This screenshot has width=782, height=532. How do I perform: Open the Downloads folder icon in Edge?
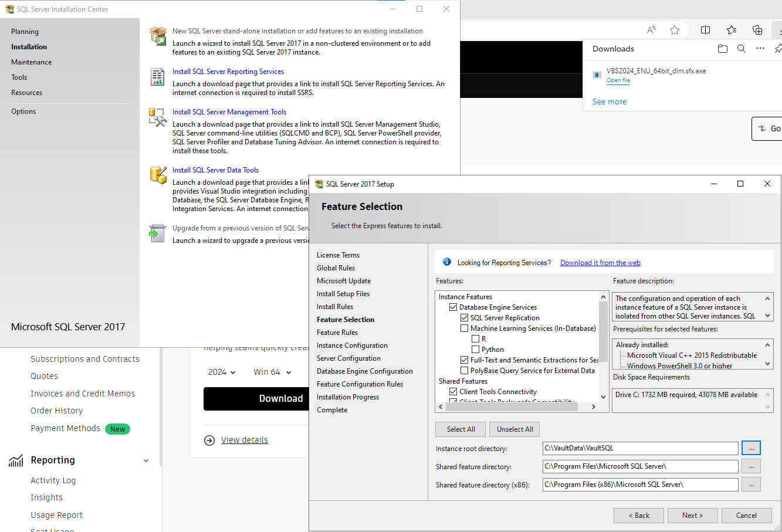722,49
